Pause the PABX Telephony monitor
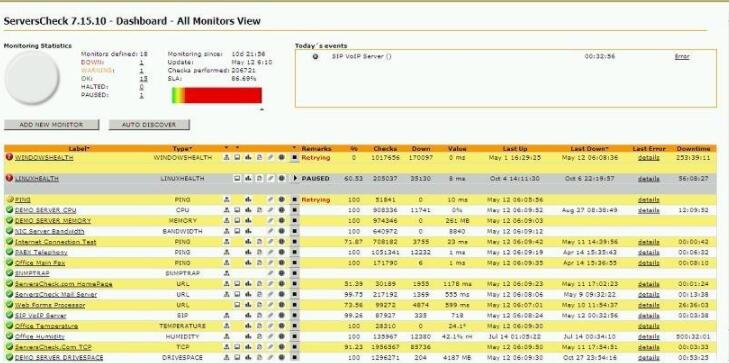 tap(294, 252)
